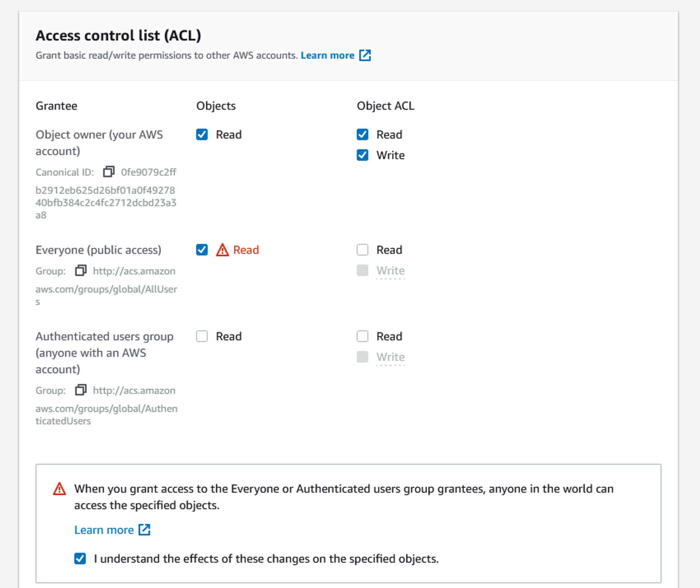Click the warning icon beside Everyone's Read
The width and height of the screenshot is (700, 588).
pos(222,250)
